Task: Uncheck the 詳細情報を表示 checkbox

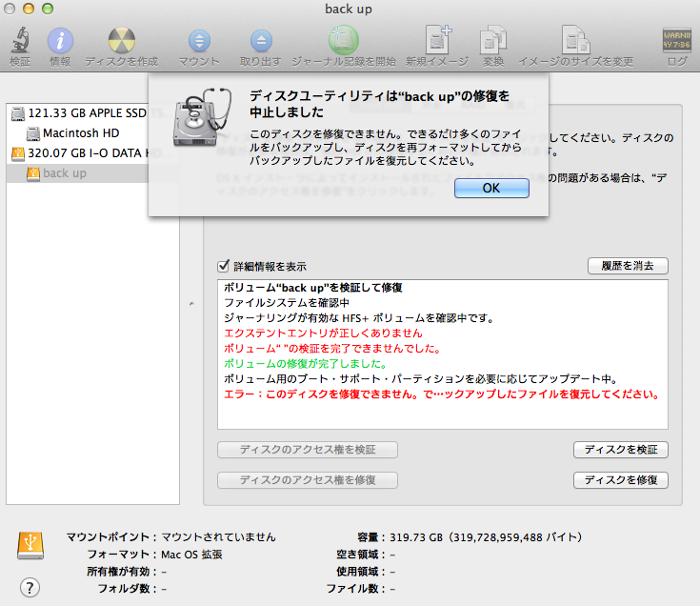Action: tap(224, 267)
